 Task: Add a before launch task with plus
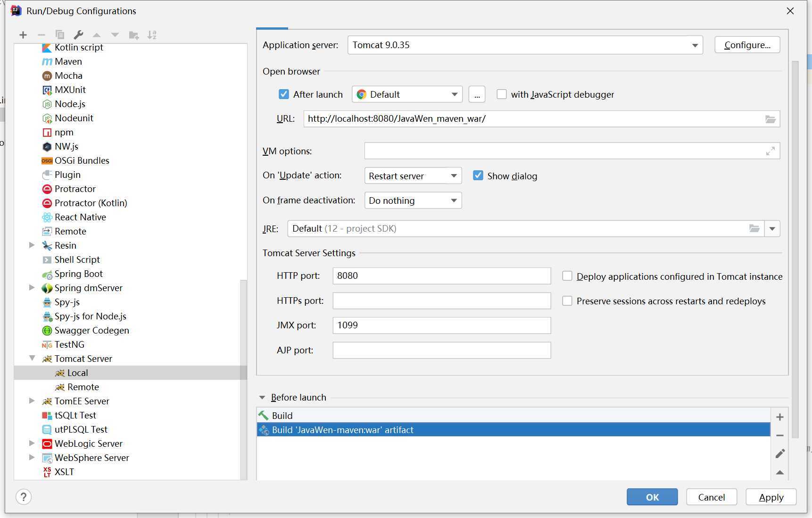pyautogui.click(x=780, y=417)
